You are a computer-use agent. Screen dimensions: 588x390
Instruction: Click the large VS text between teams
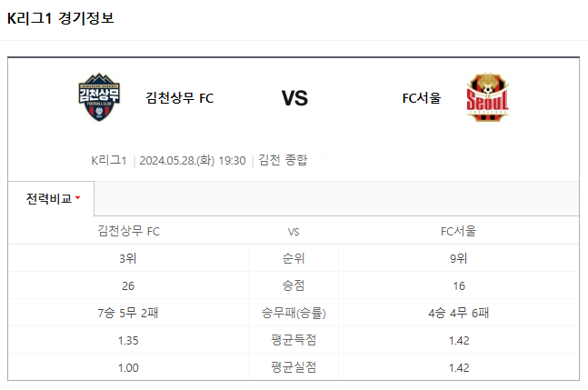tap(294, 98)
